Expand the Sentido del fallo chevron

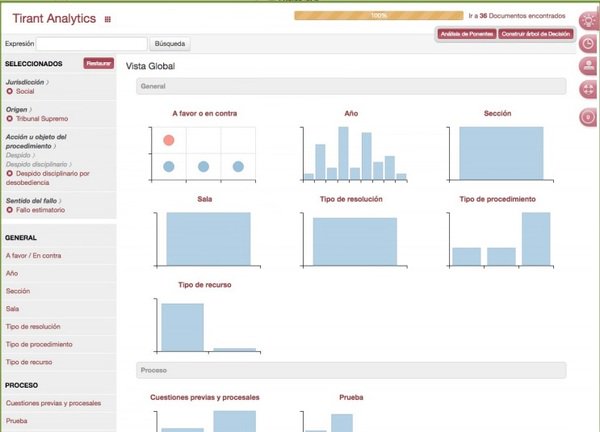[60, 201]
